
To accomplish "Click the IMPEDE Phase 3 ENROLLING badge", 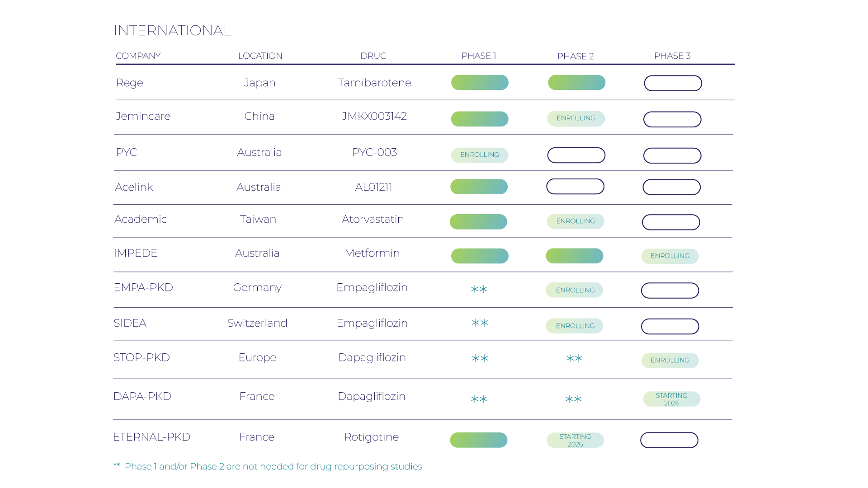I will point(670,256).
